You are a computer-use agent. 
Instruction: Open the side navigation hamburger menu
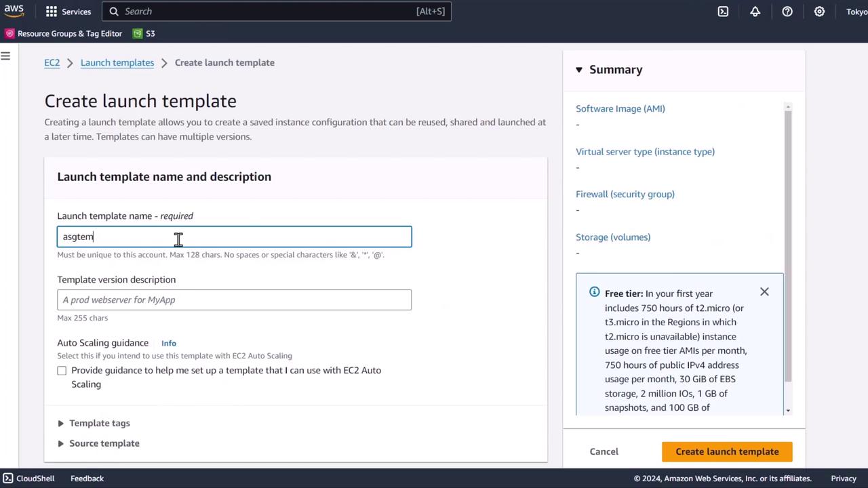5,56
